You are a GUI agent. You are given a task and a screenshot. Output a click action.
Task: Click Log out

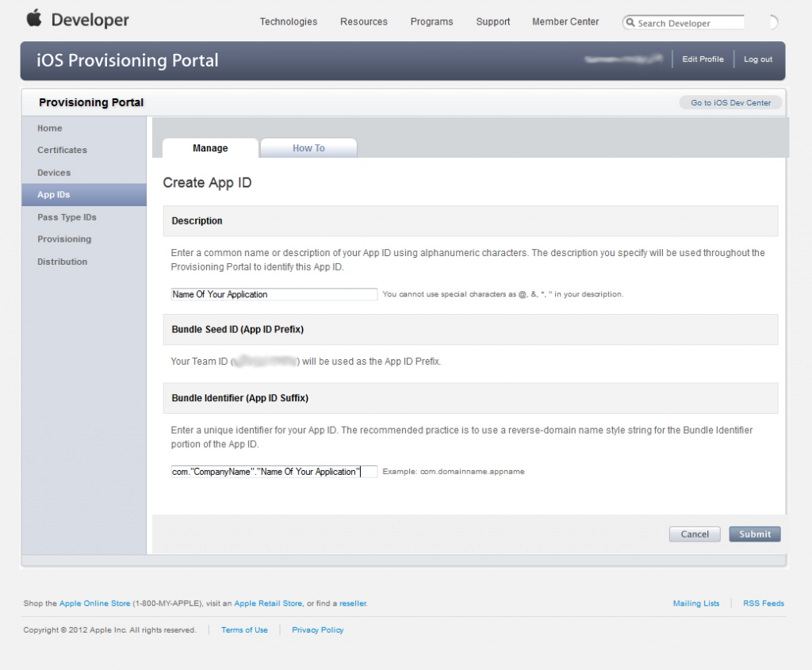pyautogui.click(x=758, y=59)
